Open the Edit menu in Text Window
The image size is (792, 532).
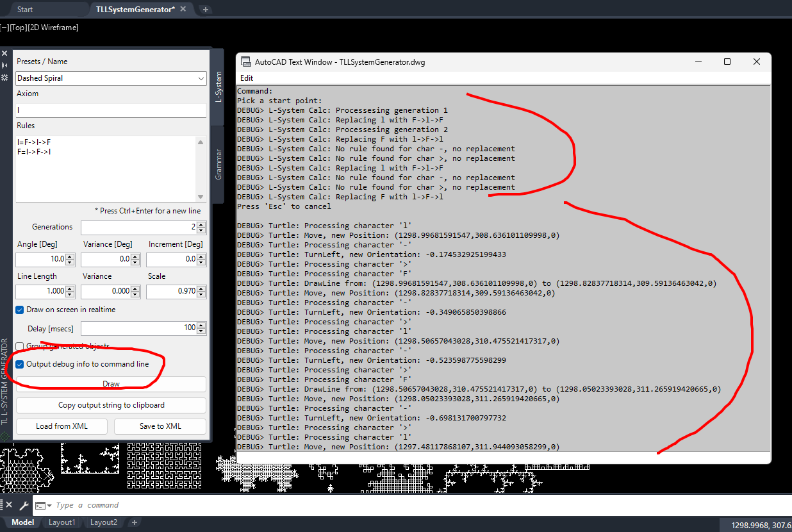click(247, 78)
